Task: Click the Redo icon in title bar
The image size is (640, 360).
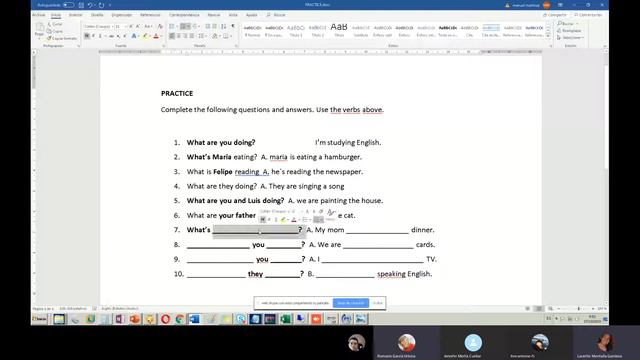Action: point(101,5)
